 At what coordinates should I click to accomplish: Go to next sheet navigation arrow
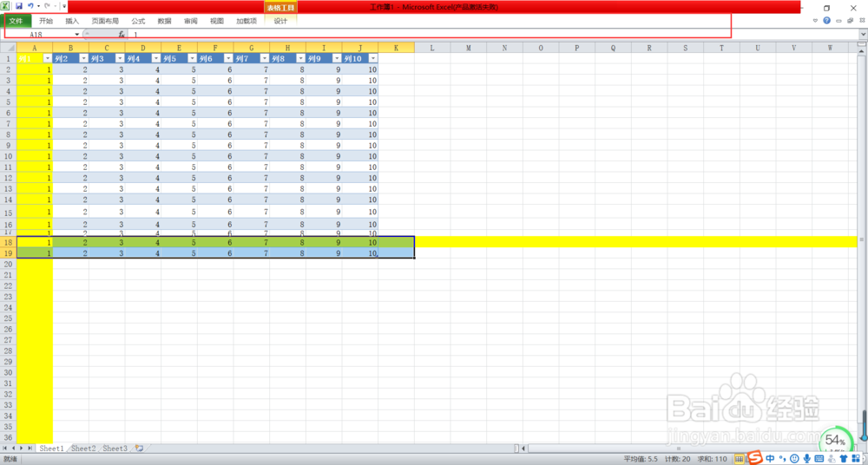[x=22, y=448]
